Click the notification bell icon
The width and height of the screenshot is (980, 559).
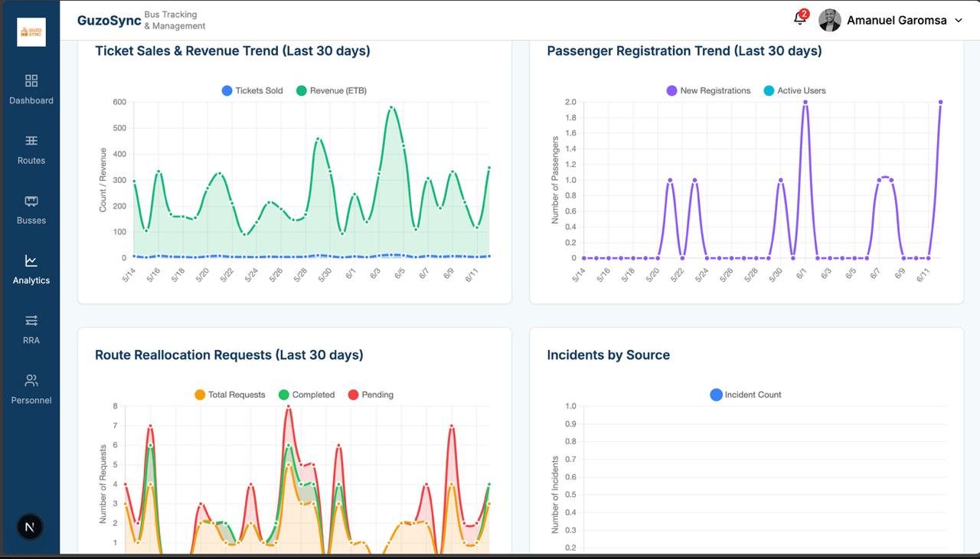[799, 20]
